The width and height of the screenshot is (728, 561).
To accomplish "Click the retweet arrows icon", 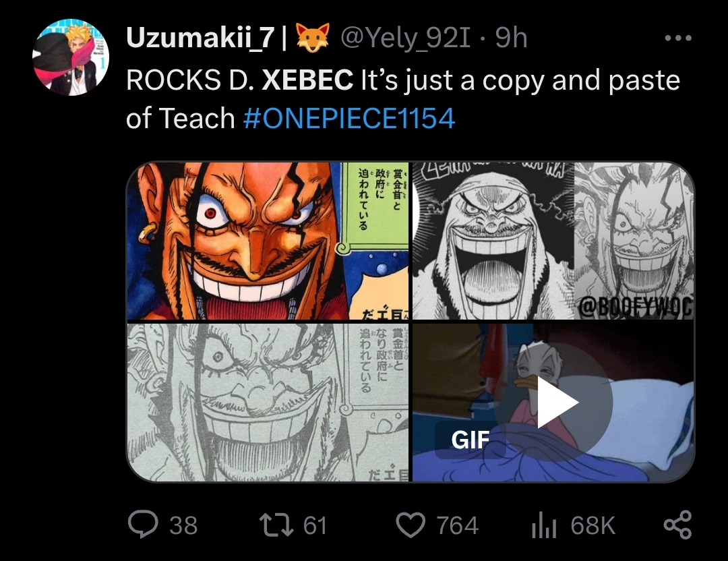I will click(276, 525).
